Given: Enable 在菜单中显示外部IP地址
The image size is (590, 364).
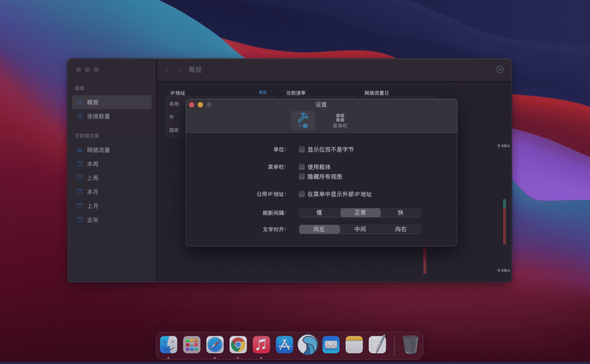Looking at the screenshot, I should 301,194.
